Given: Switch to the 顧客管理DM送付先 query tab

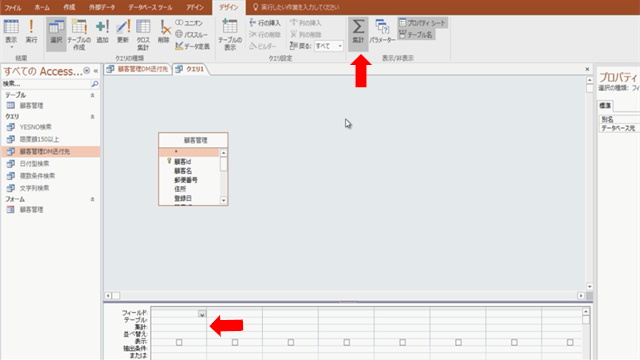Looking at the screenshot, I should pyautogui.click(x=138, y=69).
